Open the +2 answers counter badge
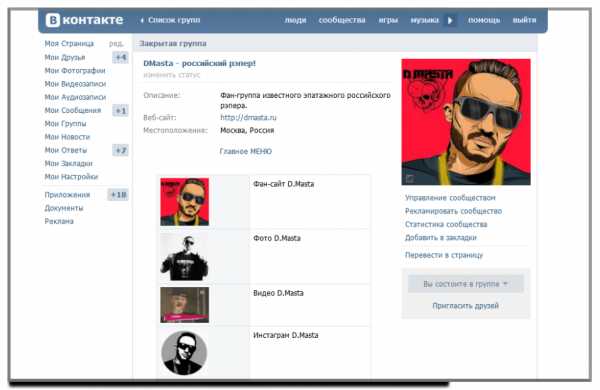 coord(121,150)
